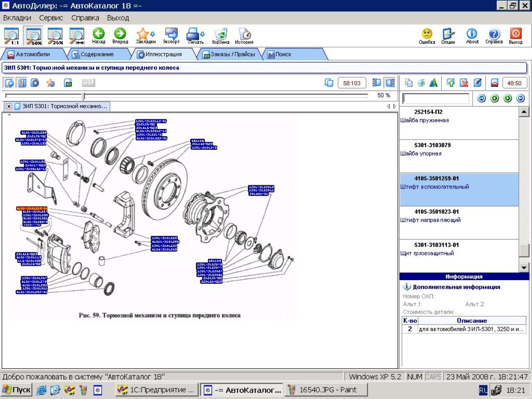Toggle the color labels display button
Image resolution: width=532 pixels, height=399 pixels.
(x=22, y=83)
